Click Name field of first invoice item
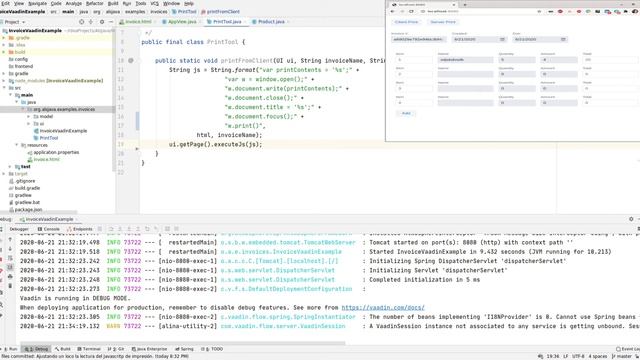640x360 pixels. (x=465, y=60)
